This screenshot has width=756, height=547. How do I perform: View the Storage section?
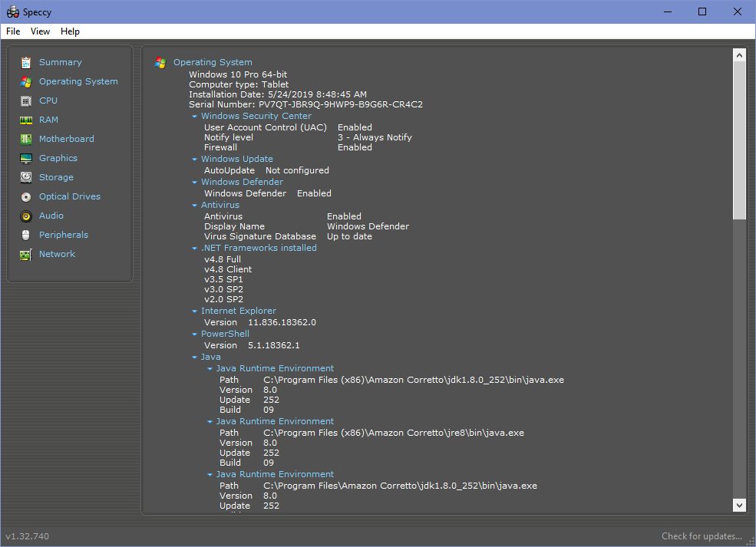[x=56, y=177]
